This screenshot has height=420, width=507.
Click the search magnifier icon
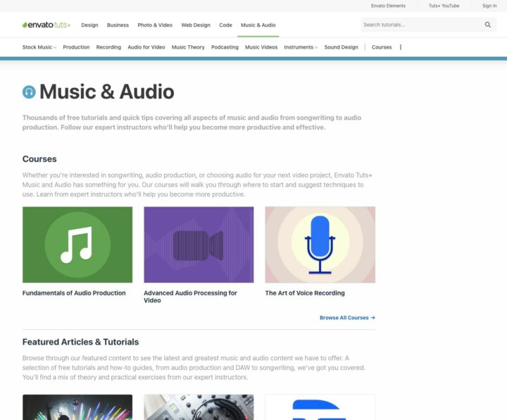click(488, 25)
